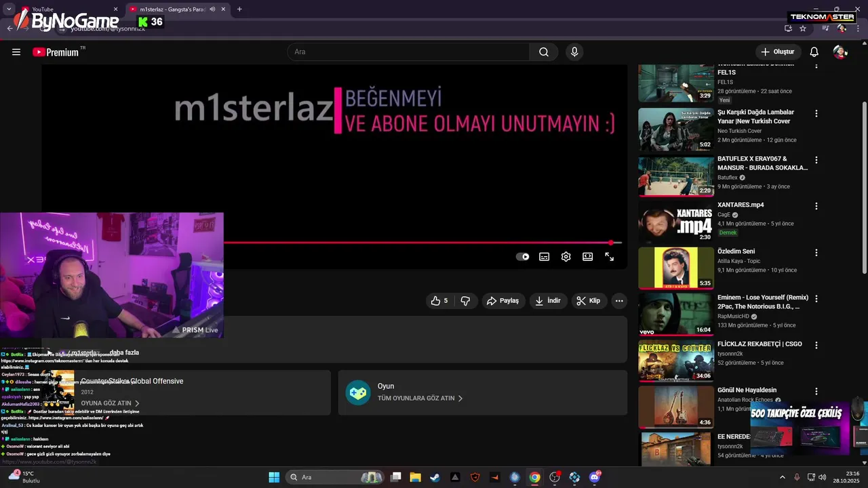Screen dimensions: 868x488
Task: Click the Klip clip button
Action: pyautogui.click(x=589, y=301)
